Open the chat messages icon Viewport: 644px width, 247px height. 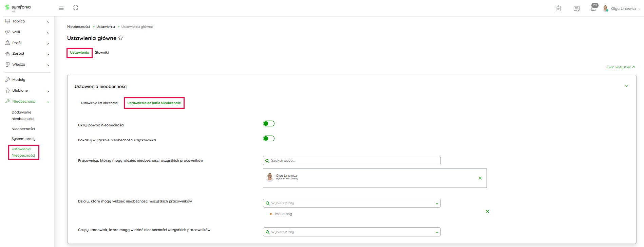[576, 9]
